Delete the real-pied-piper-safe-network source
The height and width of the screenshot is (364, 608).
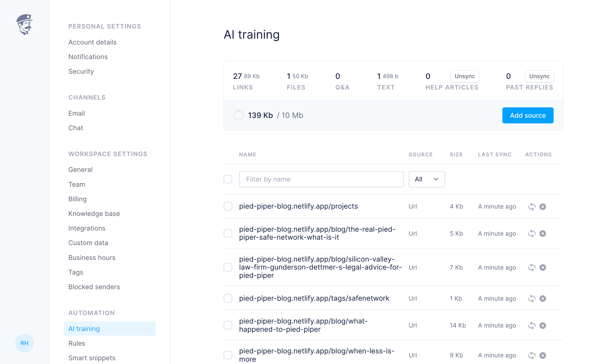coord(542,234)
